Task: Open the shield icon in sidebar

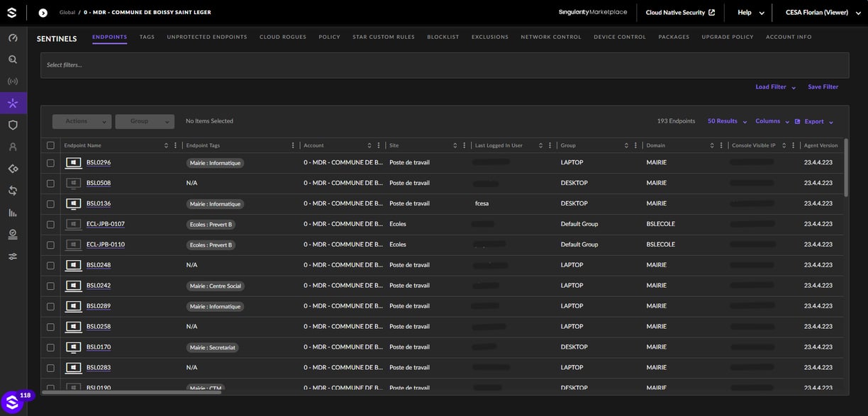Action: pyautogui.click(x=13, y=125)
